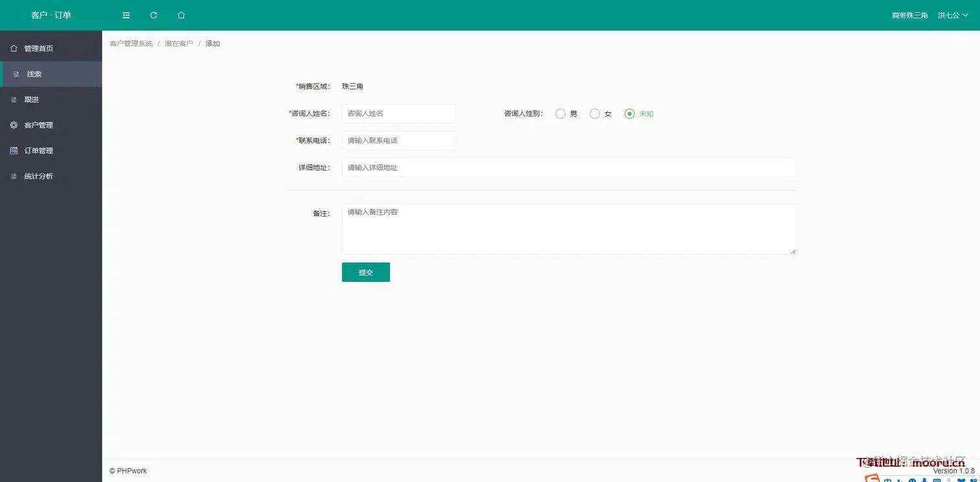Click the 珠三角 sales region value
The image size is (980, 482).
353,86
